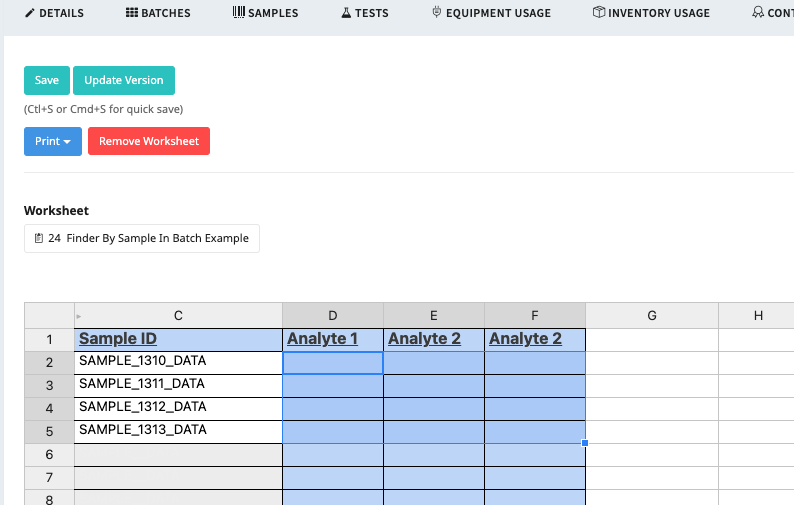Switch to Inventory Usage tab
The height and width of the screenshot is (505, 794).
[651, 13]
